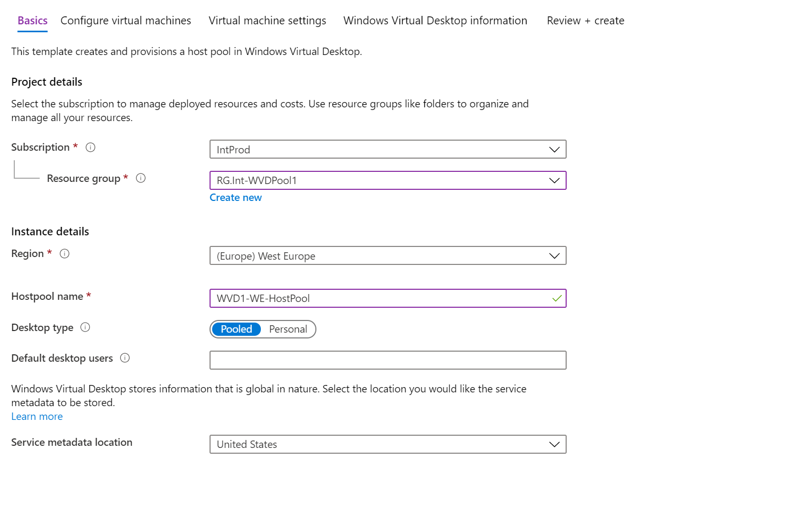800x532 pixels.
Task: Show info tooltip for Default desktop users
Action: pos(125,358)
